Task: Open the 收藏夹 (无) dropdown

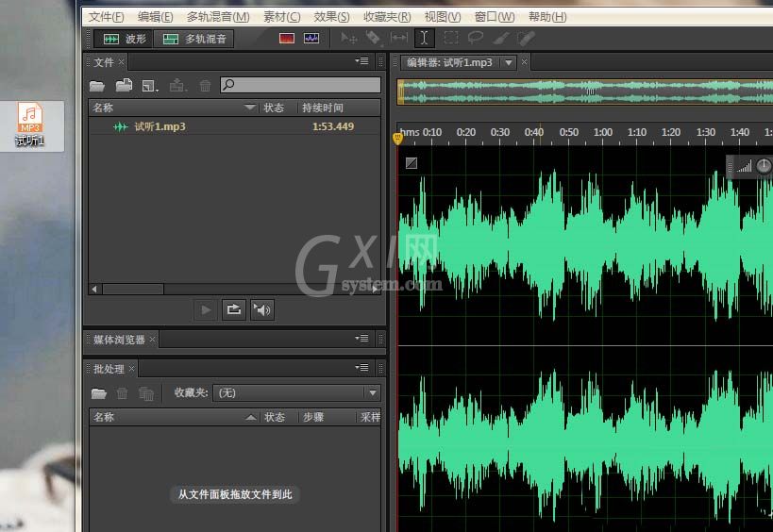Action: [296, 392]
